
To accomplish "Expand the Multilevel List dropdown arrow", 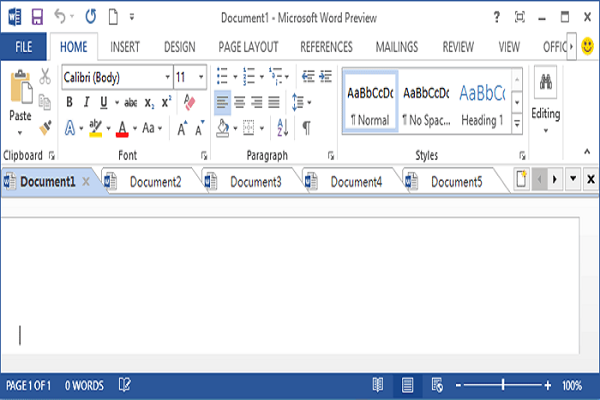I will point(287,77).
